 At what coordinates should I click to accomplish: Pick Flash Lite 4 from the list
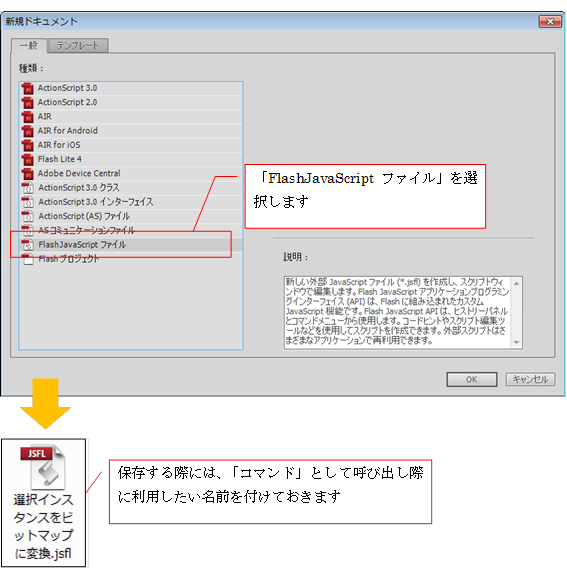[x=131, y=159]
